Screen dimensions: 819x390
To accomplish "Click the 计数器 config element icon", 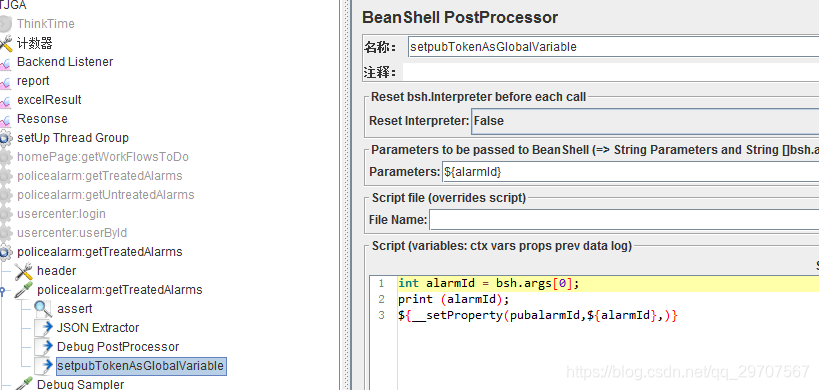I will (x=5, y=43).
